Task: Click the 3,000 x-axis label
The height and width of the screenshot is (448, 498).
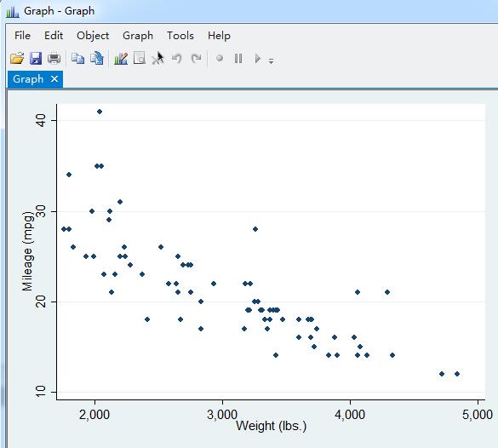Action: 222,414
